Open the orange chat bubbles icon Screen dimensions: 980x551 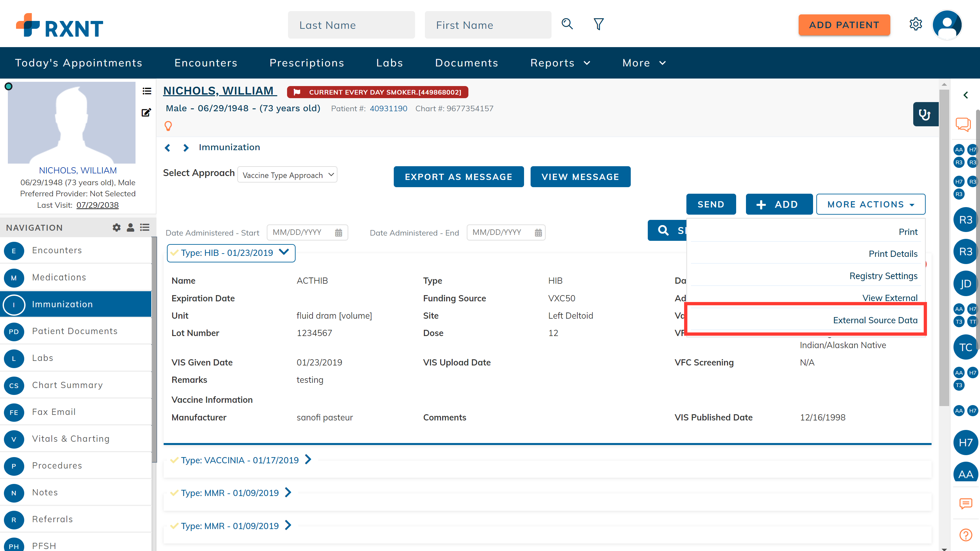pyautogui.click(x=963, y=124)
